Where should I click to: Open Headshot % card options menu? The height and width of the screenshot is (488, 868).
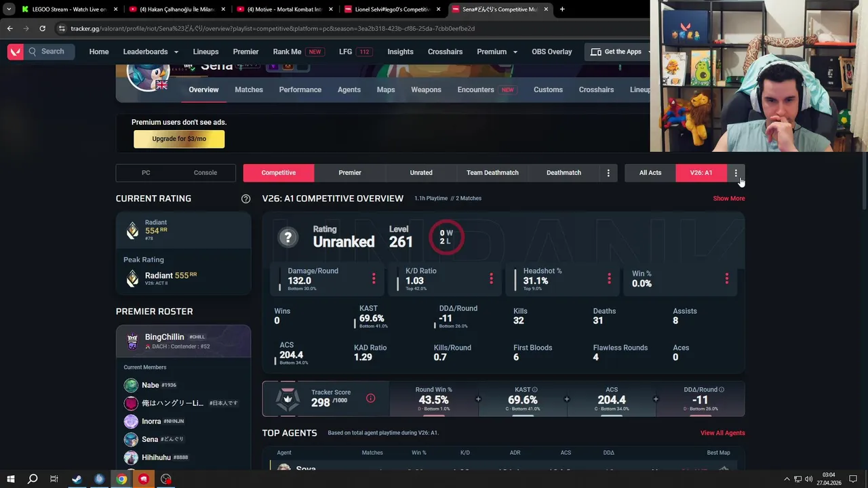point(609,279)
